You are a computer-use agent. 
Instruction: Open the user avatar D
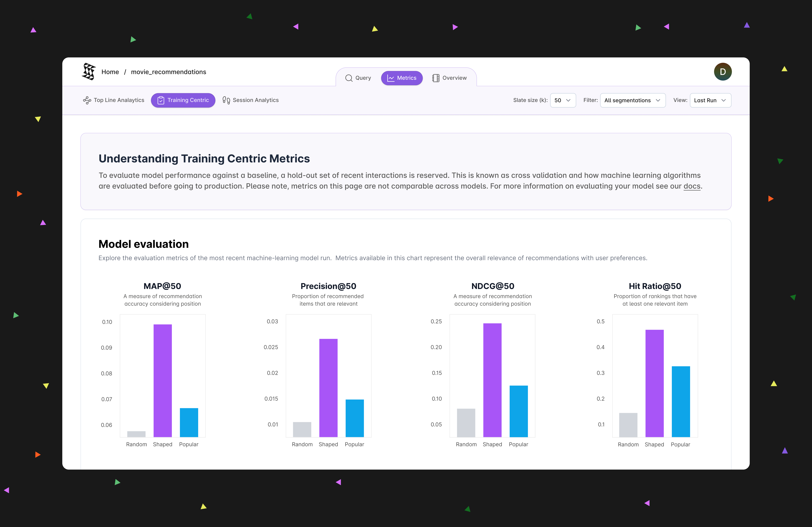[722, 72]
